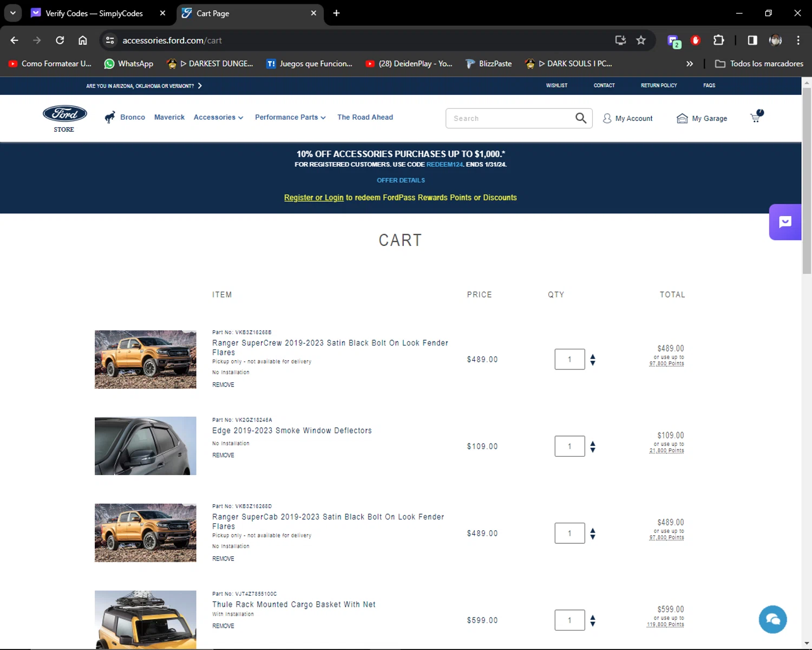Click the browser back arrow
The width and height of the screenshot is (812, 650).
(x=15, y=40)
